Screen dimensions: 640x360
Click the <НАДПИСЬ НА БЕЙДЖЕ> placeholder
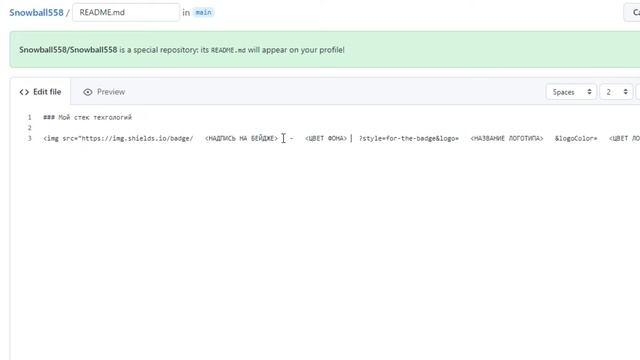click(x=241, y=138)
